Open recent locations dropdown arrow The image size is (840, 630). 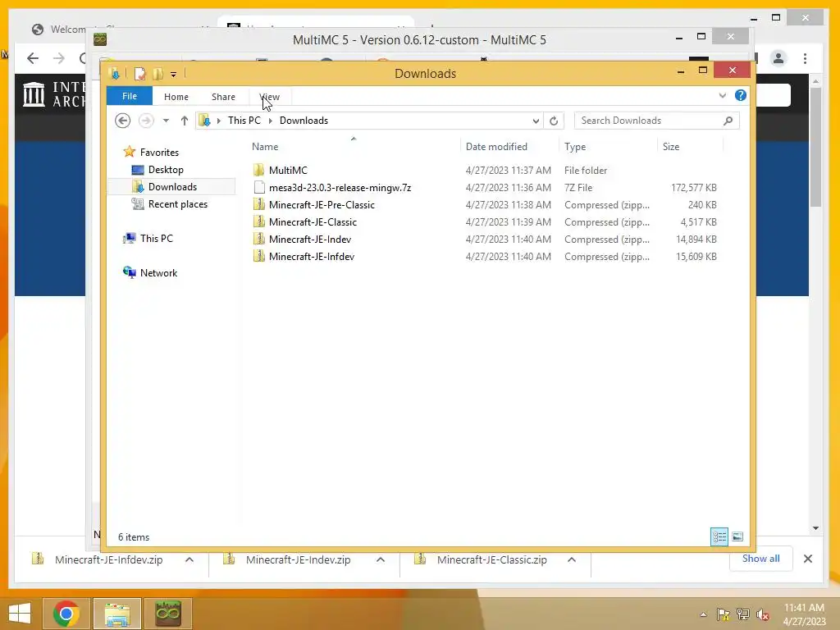pos(166,121)
